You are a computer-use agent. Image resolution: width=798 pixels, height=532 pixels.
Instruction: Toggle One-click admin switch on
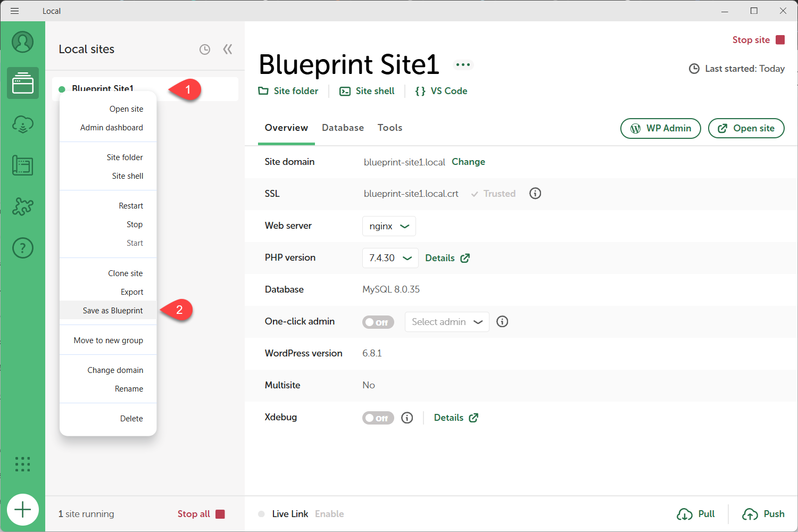(x=378, y=322)
